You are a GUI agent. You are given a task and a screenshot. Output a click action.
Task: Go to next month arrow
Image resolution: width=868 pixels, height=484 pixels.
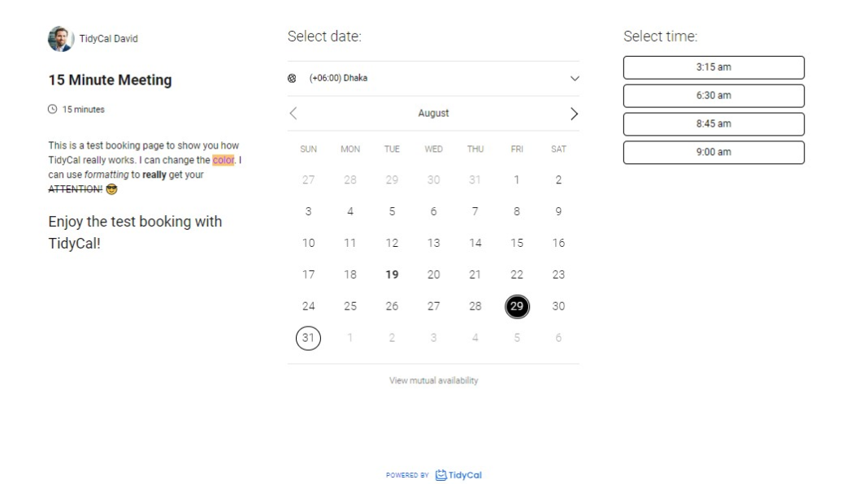click(x=574, y=114)
